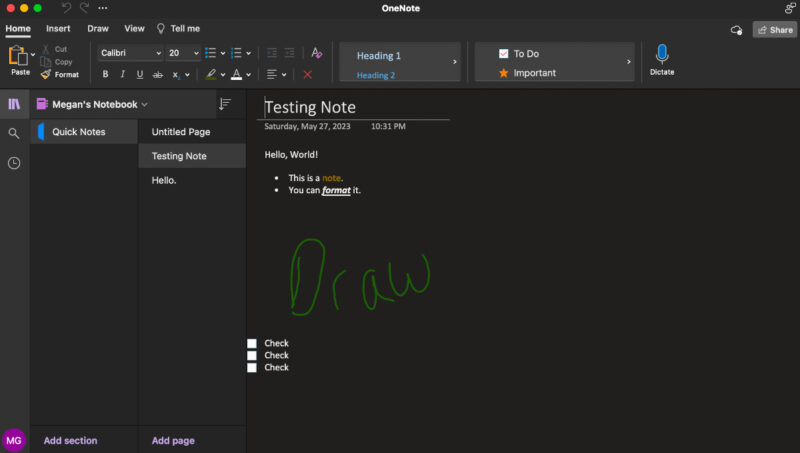Screen dimensions: 800x453
Task: Apply Heading 2 style
Action: coord(376,75)
